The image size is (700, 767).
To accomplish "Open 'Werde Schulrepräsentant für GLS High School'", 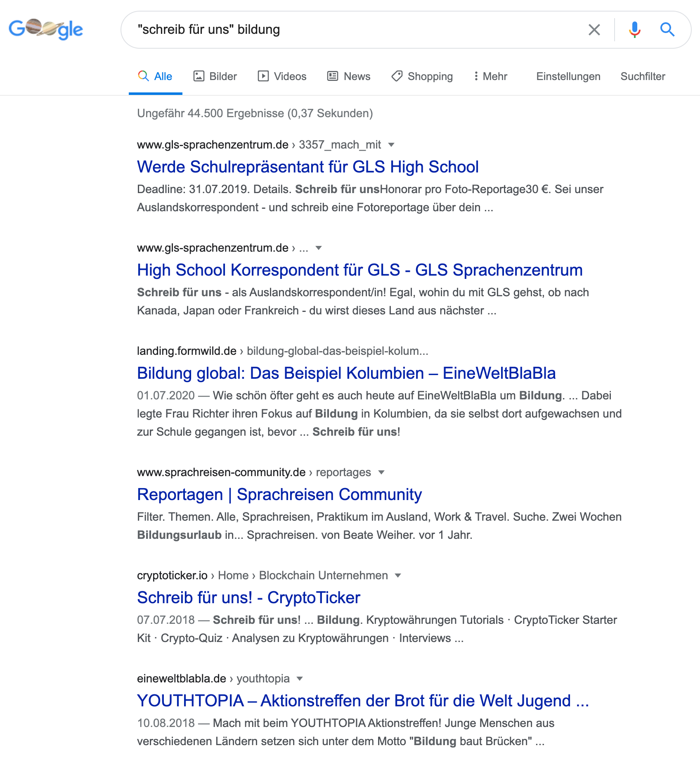I will (308, 167).
